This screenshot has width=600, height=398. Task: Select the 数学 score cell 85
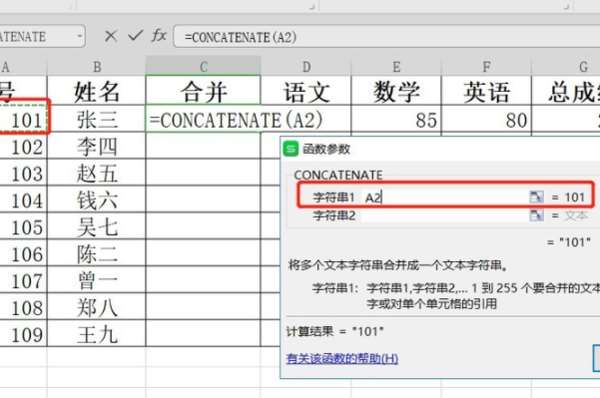tap(396, 120)
